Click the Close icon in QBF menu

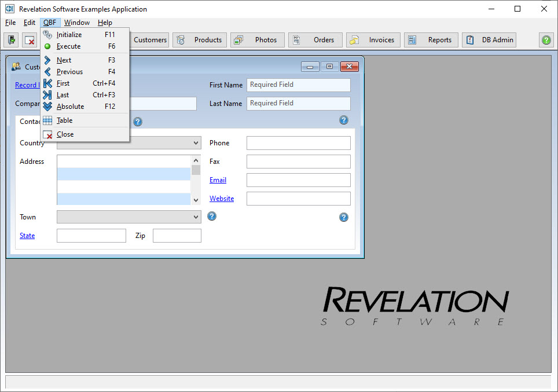[x=47, y=134]
